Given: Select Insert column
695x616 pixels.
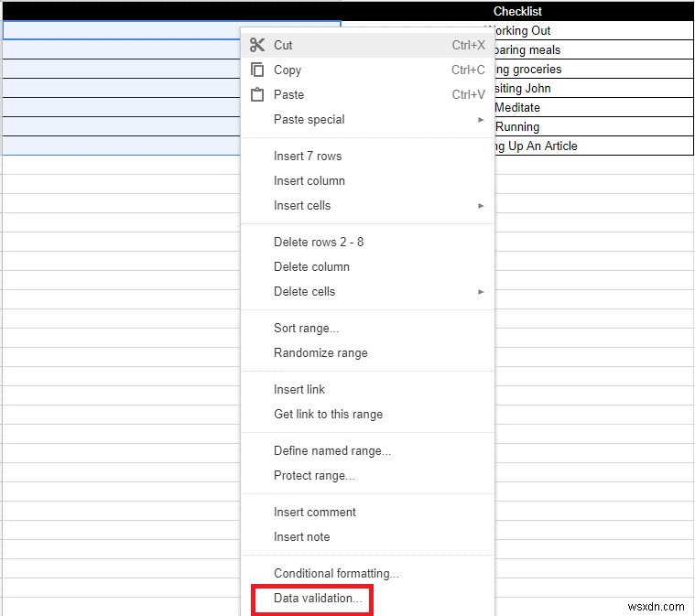Looking at the screenshot, I should (x=367, y=181).
